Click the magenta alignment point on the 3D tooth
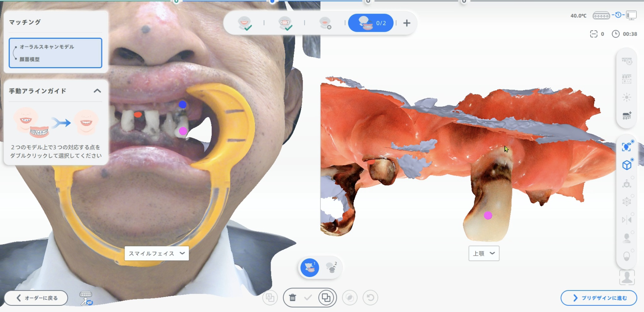Viewport: 644px width, 312px height. coord(488,216)
